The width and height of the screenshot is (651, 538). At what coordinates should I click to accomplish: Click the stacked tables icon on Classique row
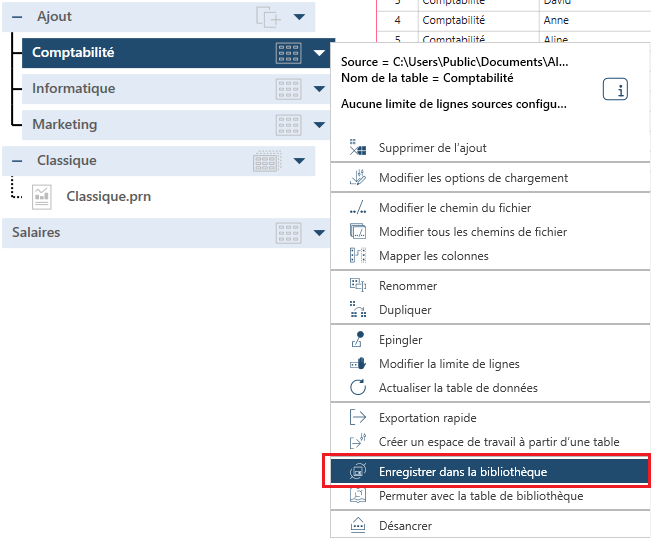click(x=267, y=161)
